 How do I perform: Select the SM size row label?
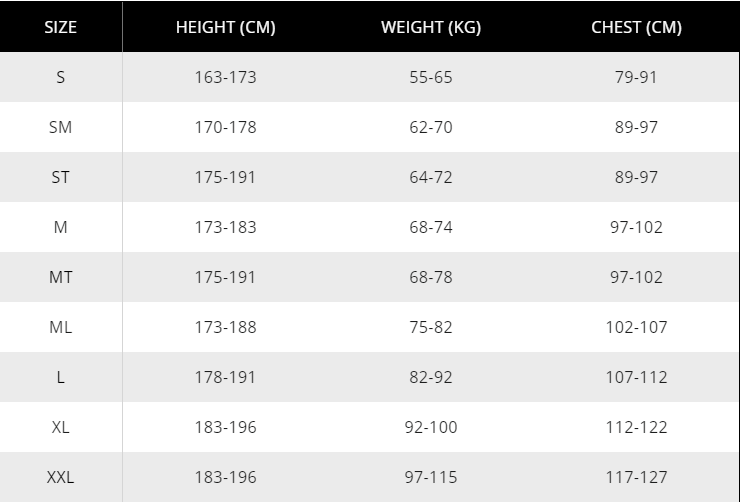(61, 127)
